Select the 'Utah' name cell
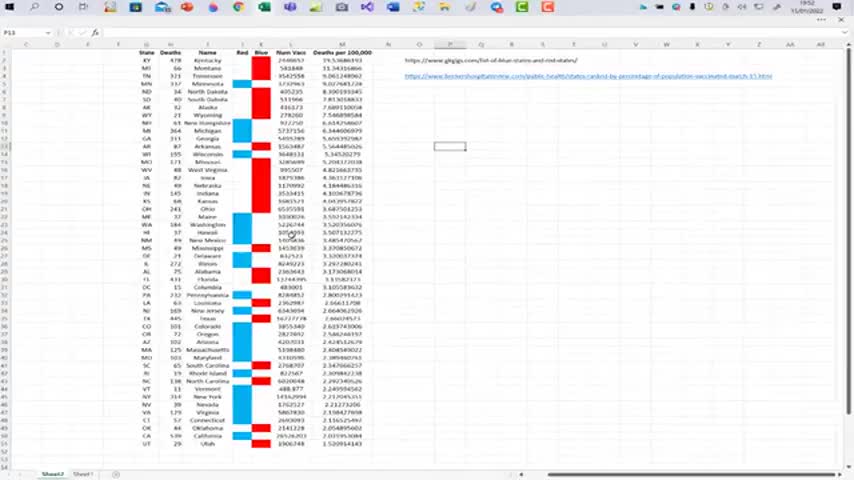This screenshot has height=480, width=854. (208, 444)
